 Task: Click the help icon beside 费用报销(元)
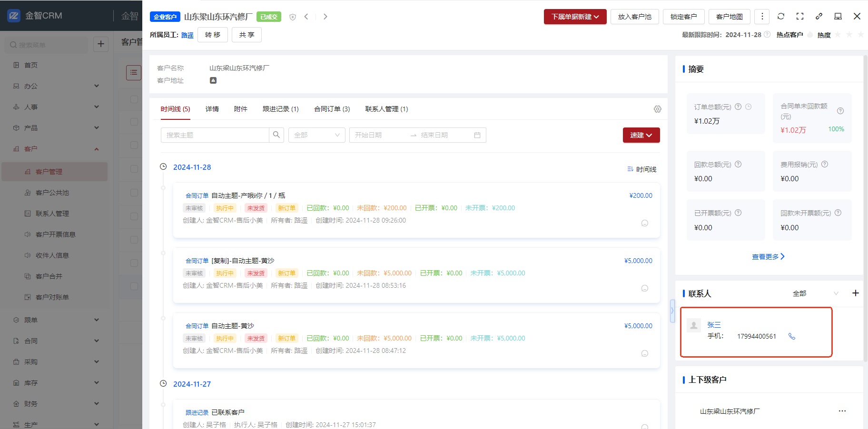(x=825, y=164)
